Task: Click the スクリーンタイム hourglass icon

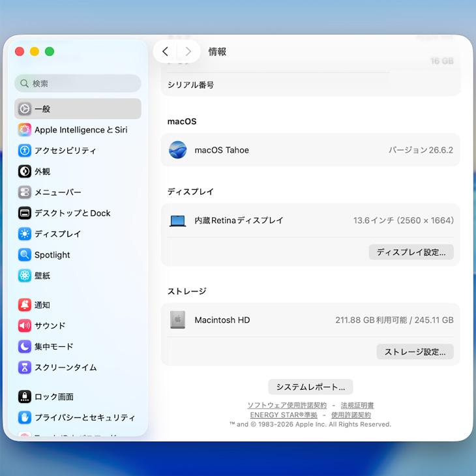Action: (25, 367)
